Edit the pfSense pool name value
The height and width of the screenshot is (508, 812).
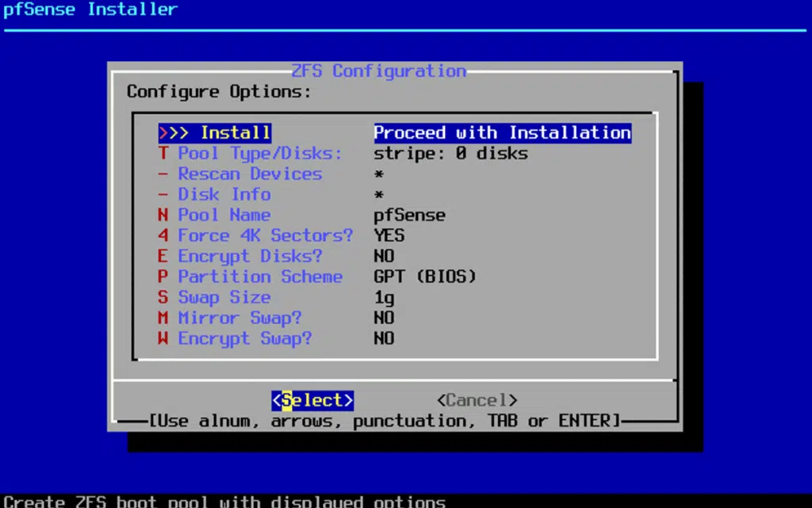click(409, 216)
